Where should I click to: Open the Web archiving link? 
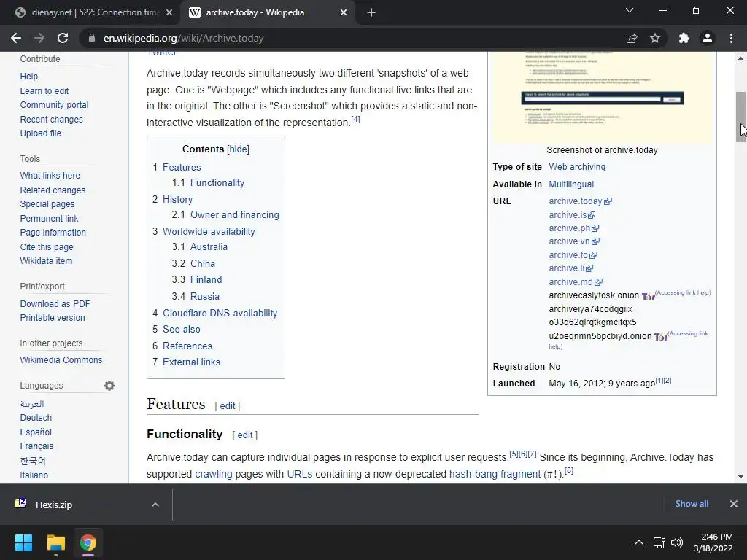coord(577,167)
